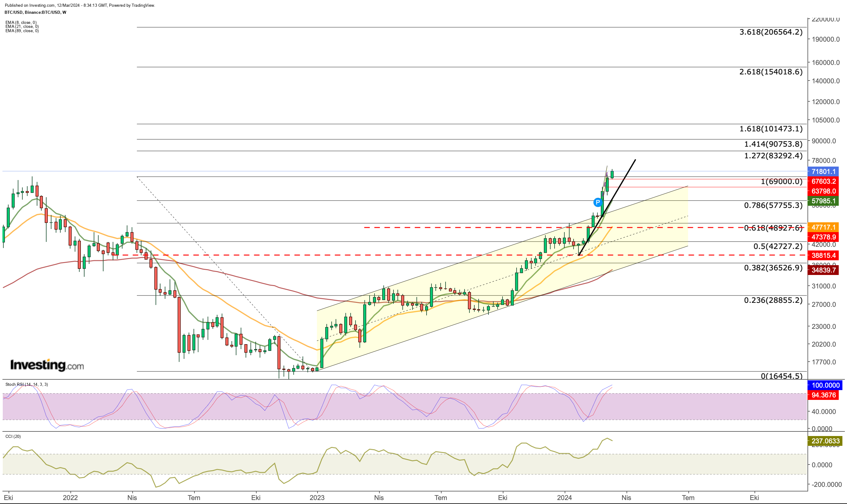Image resolution: width=847 pixels, height=504 pixels.
Task: Click the 2023 label on the time axis
Action: (x=317, y=498)
